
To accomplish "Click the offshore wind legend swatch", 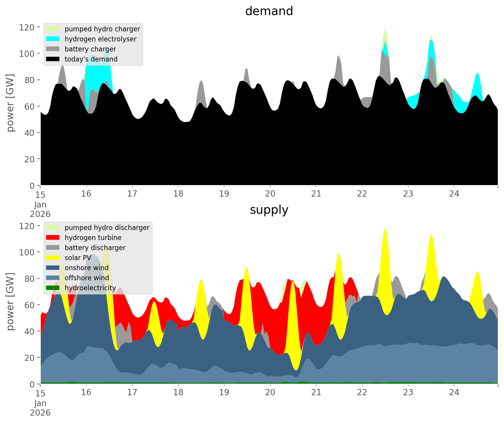I will point(53,278).
